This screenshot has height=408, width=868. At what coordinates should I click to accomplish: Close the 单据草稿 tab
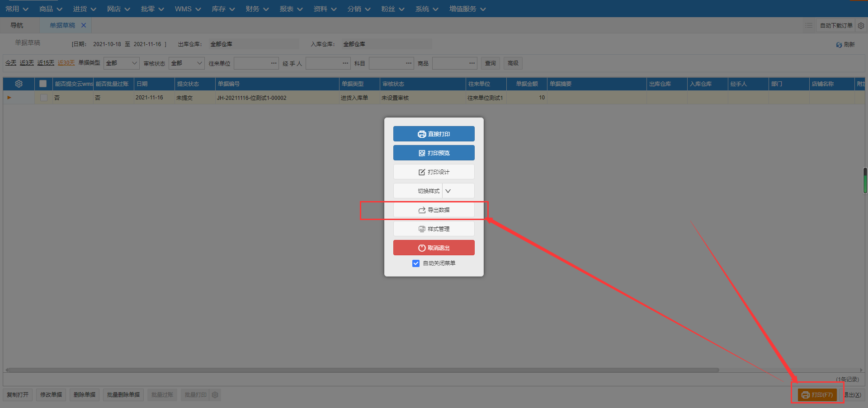(x=84, y=25)
